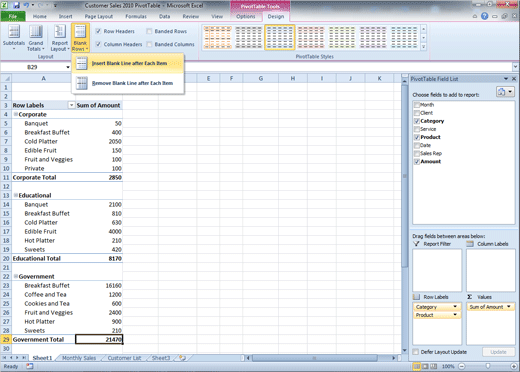
Task: Choose Remove Blank Line after Each Item
Action: pyautogui.click(x=128, y=83)
